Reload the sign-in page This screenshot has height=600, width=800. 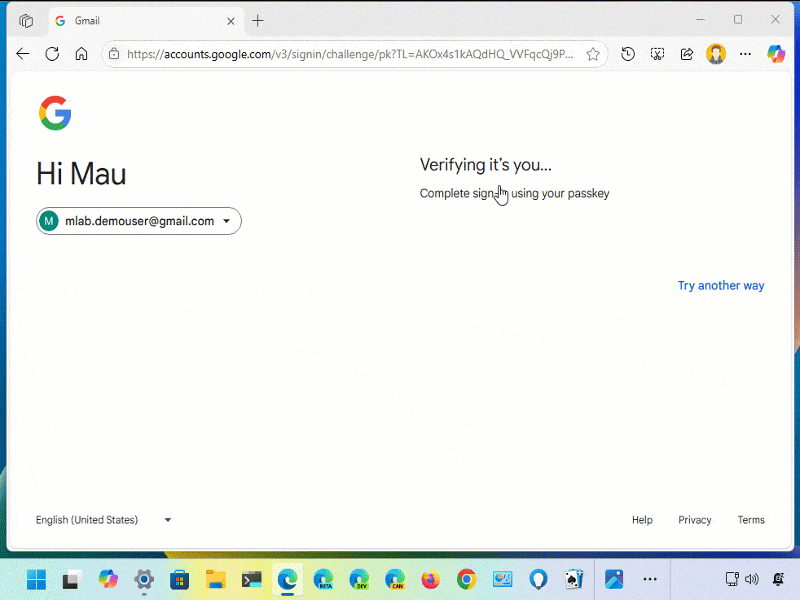(51, 54)
